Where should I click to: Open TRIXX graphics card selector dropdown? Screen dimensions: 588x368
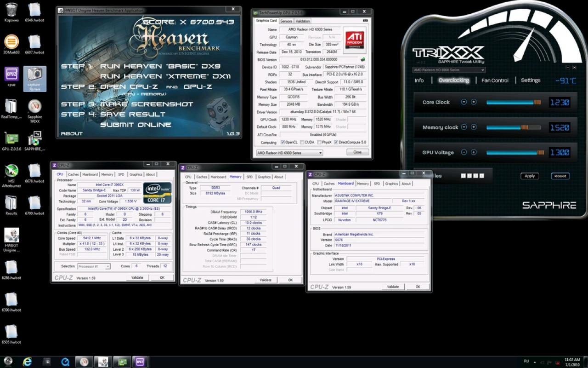click(x=449, y=70)
